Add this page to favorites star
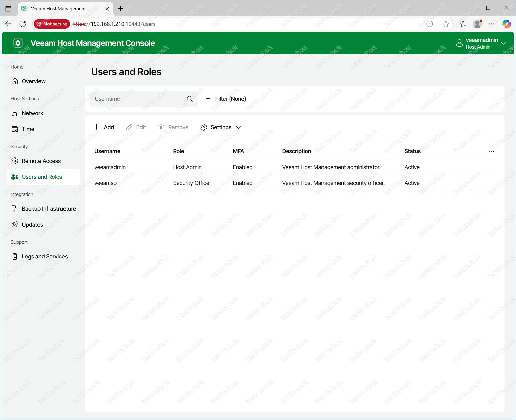 click(x=446, y=24)
